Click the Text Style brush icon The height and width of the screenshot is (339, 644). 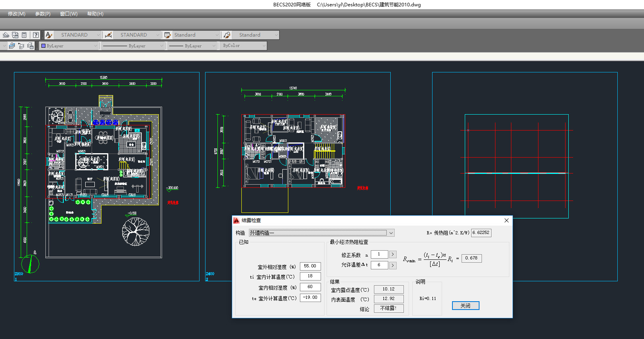[x=49, y=35]
